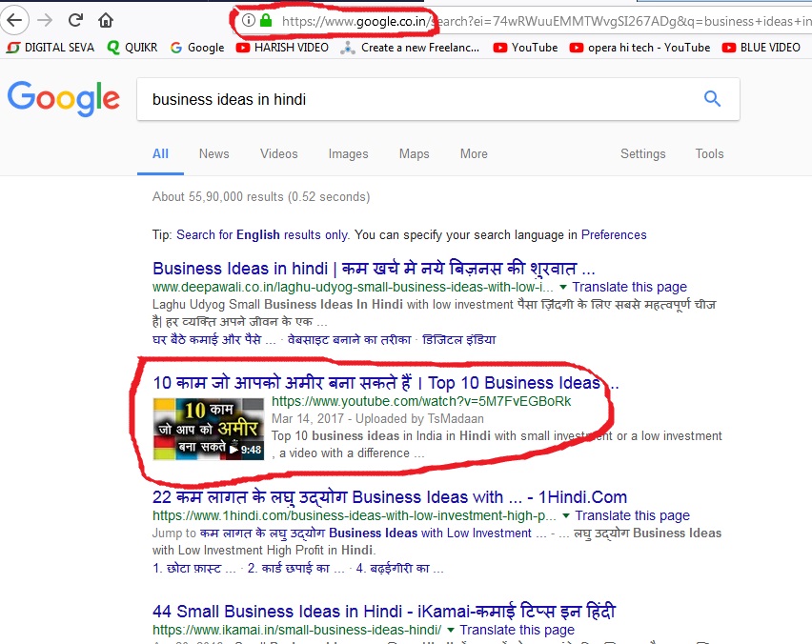
Task: Switch to the Images tab
Action: [348, 153]
